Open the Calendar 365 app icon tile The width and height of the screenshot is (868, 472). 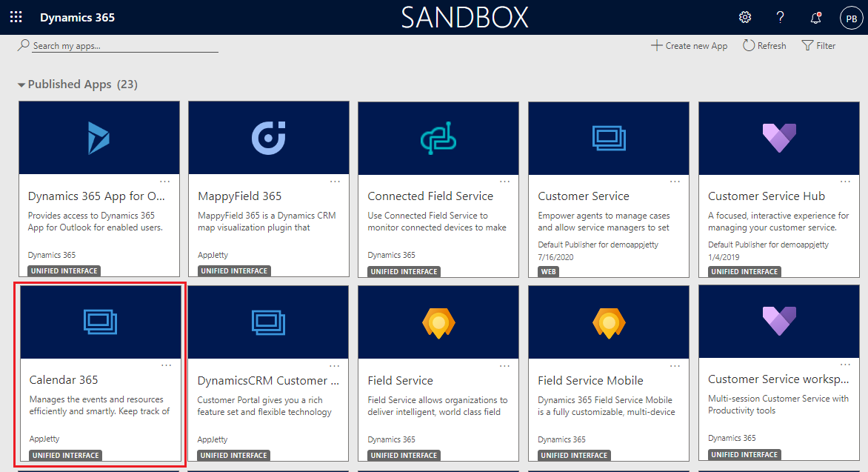coord(100,322)
